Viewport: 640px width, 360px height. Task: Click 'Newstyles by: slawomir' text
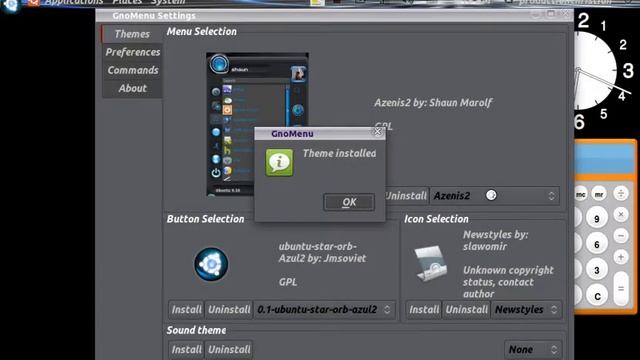coord(496,240)
